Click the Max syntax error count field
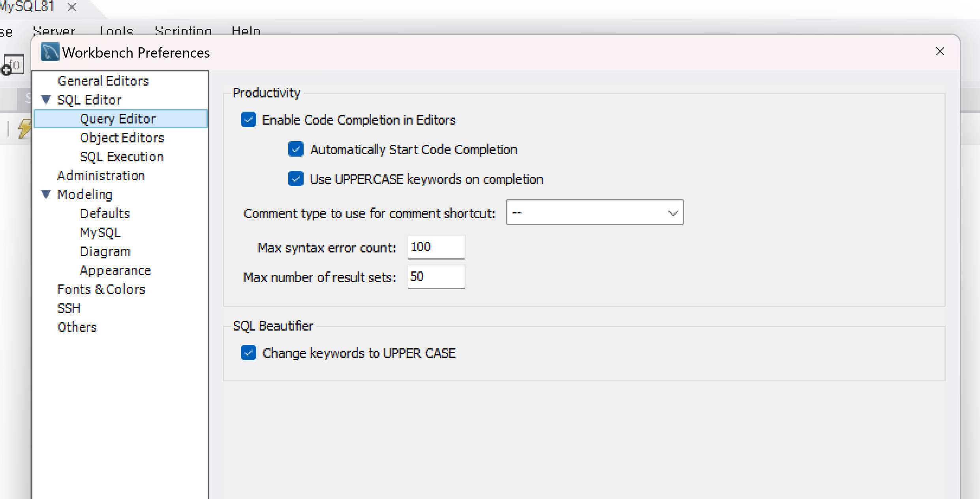 436,247
